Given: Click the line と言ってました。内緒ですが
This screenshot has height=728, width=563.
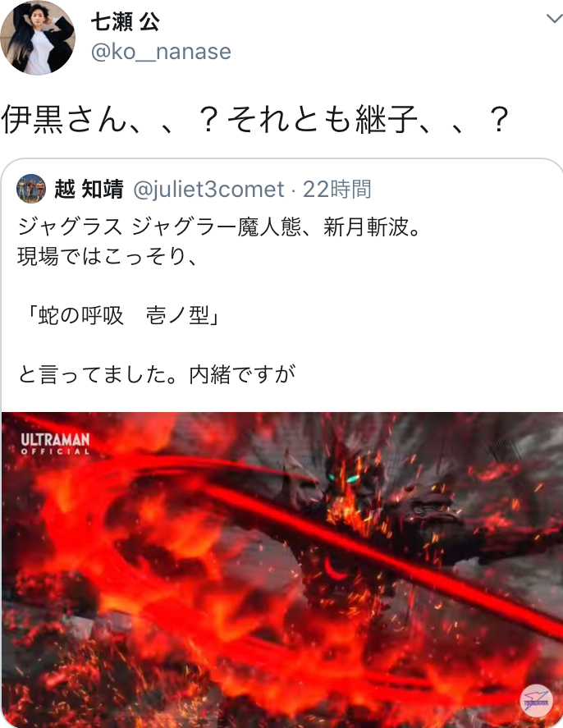Looking at the screenshot, I should [157, 374].
